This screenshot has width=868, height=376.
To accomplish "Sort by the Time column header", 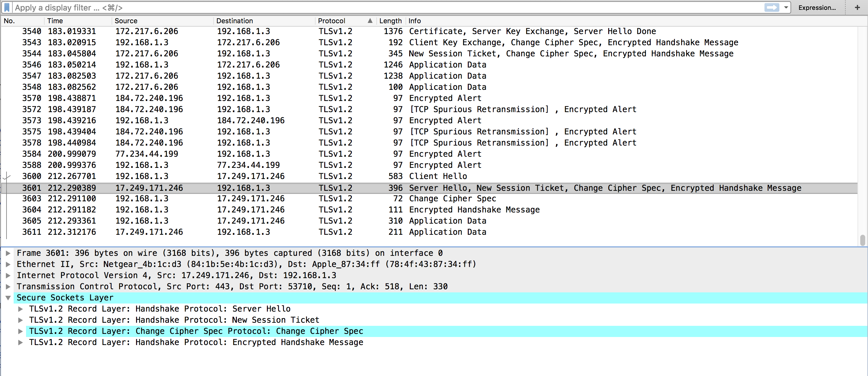I will point(55,21).
